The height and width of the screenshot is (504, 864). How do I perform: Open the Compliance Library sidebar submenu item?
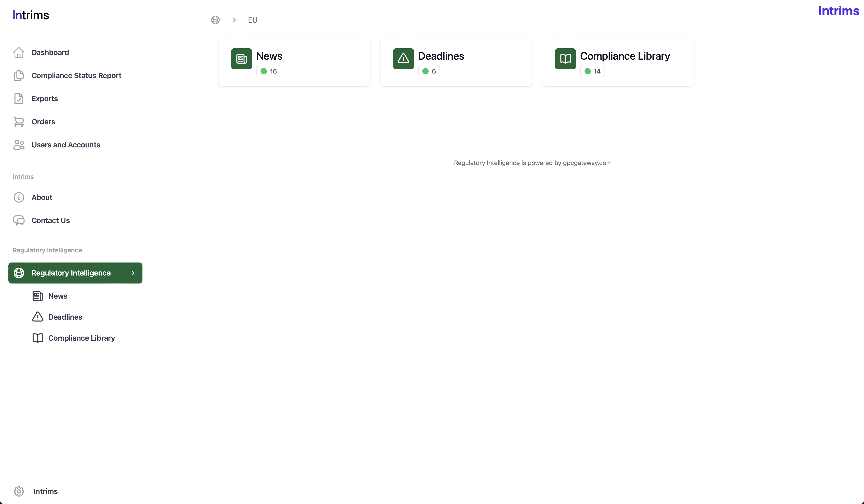pos(81,338)
